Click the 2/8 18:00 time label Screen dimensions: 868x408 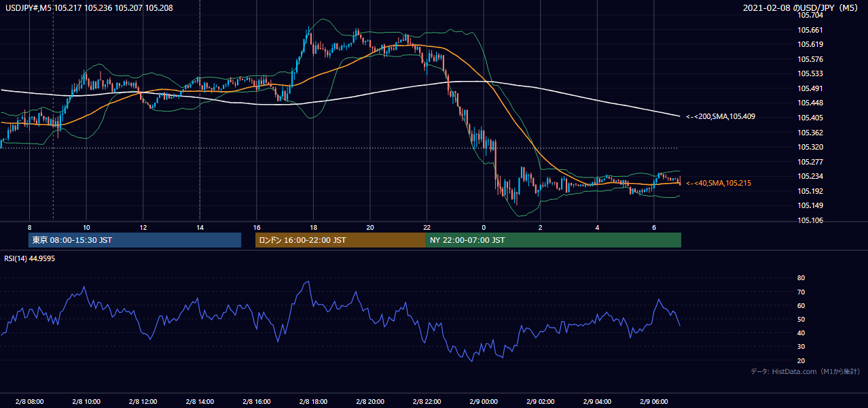click(x=313, y=401)
